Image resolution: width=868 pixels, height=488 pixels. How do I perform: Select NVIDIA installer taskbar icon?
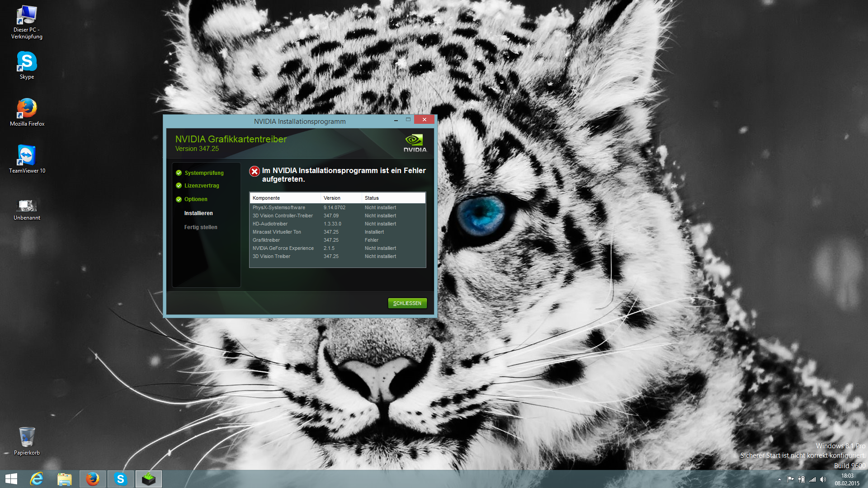click(x=149, y=479)
